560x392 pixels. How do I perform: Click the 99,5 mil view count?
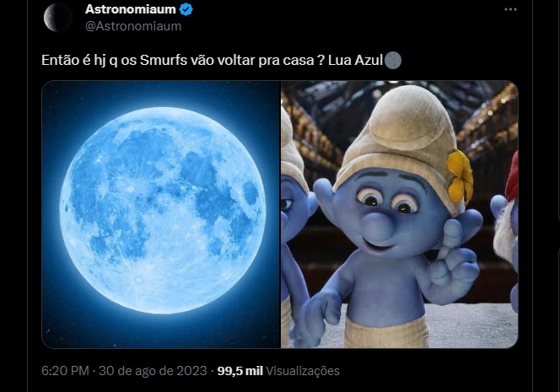[240, 371]
